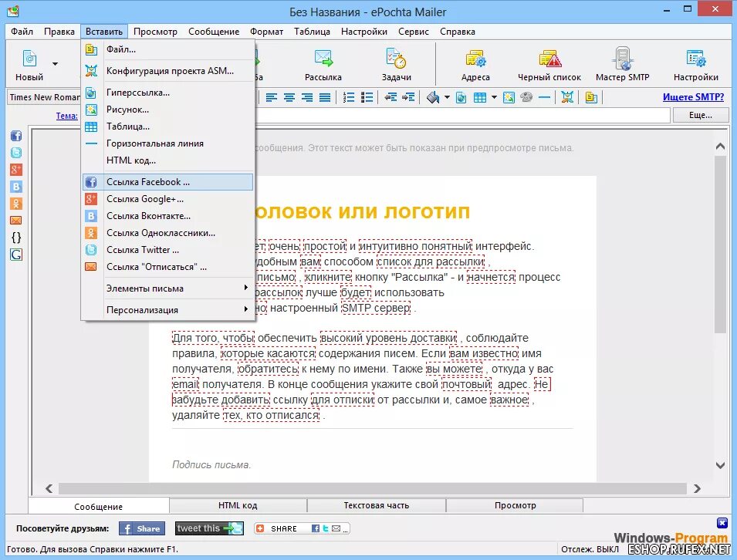Open the Адреса address book icon
The width and height of the screenshot is (737, 560).
pos(475,64)
